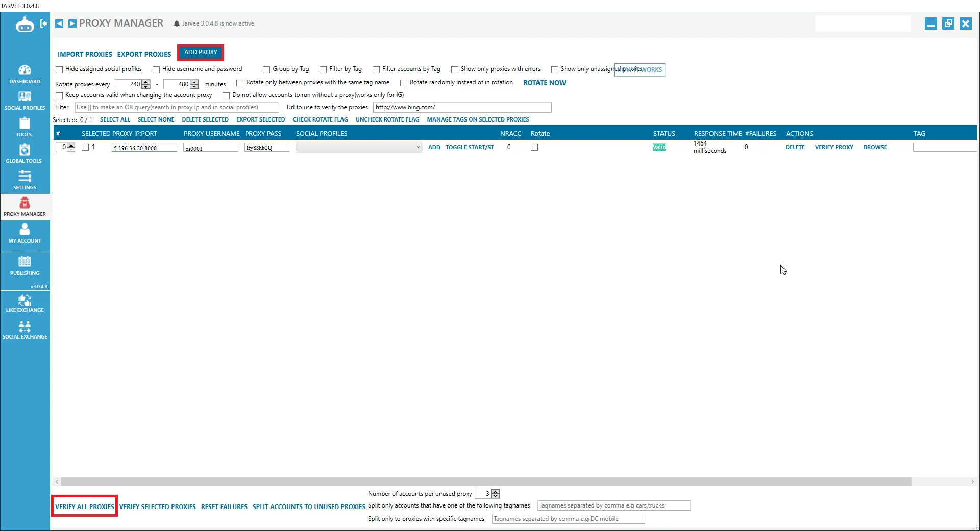Toggle Group by Tag checkbox
980x531 pixels.
click(266, 69)
